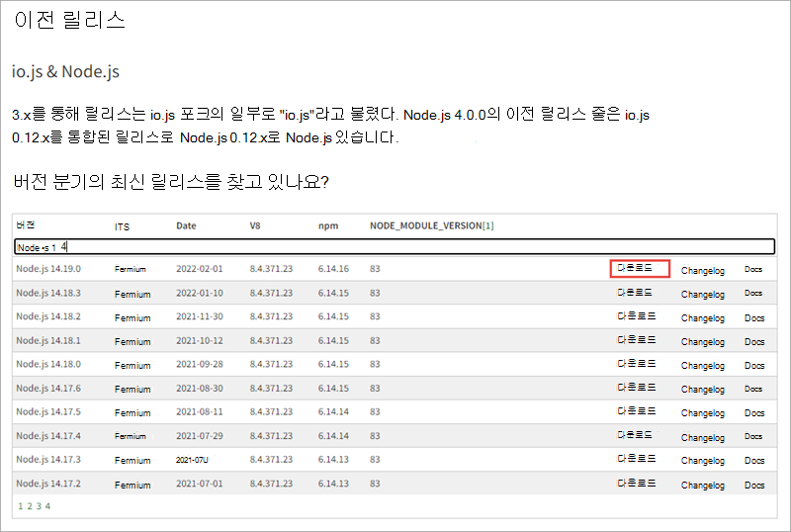791x532 pixels.
Task: Download Node.js 14.17.3
Action: point(637,458)
